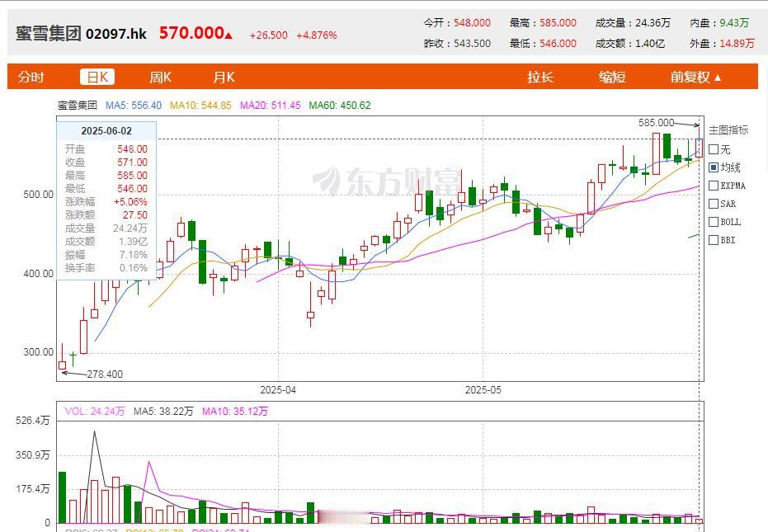Screen dimensions: 768x532
Task: Click the 500.00 price axis label
Action: pyautogui.click(x=38, y=195)
